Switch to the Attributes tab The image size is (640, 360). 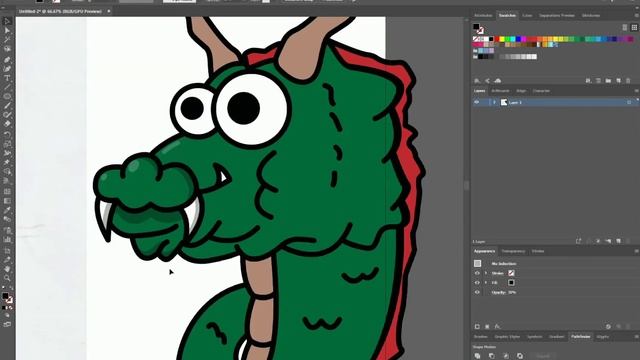483,16
